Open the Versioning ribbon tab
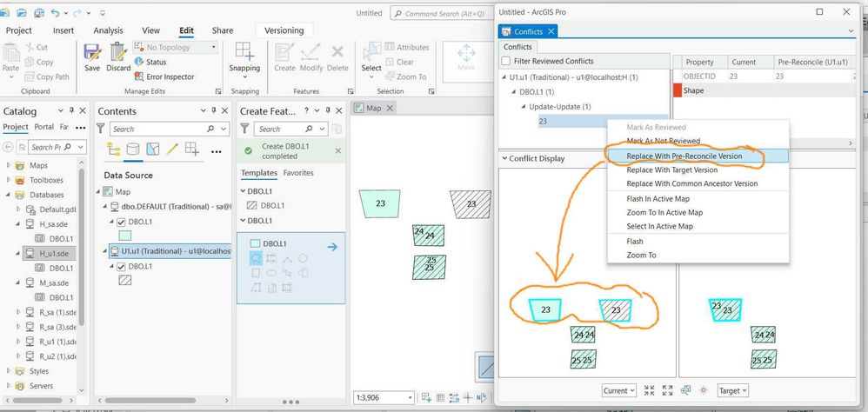The height and width of the screenshot is (412, 868). (284, 30)
